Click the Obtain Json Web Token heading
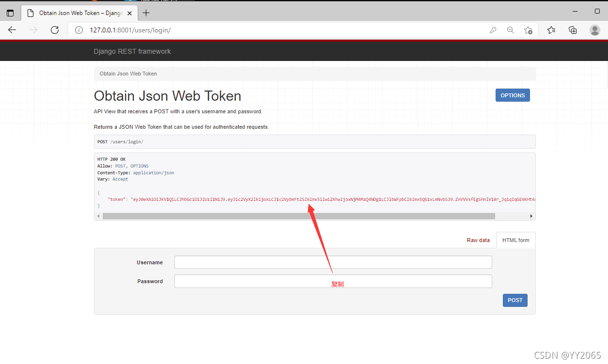This screenshot has height=364, width=608. (168, 96)
